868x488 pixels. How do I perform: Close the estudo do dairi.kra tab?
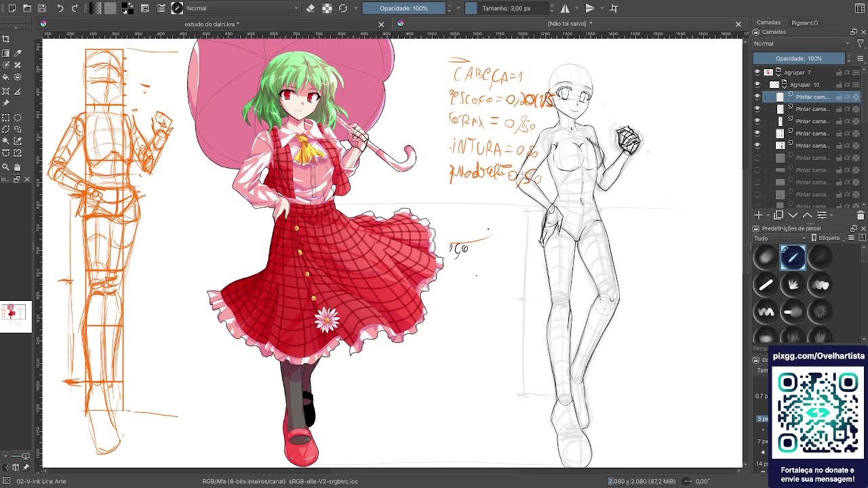tap(381, 24)
